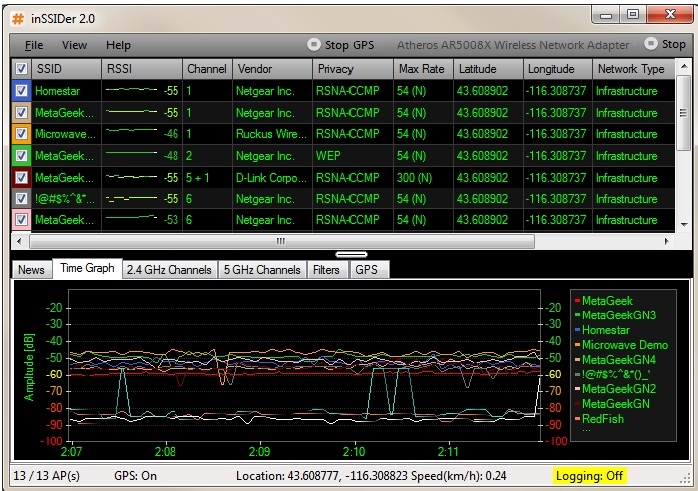Switch to the 2.4 GHz Channels tab

169,269
